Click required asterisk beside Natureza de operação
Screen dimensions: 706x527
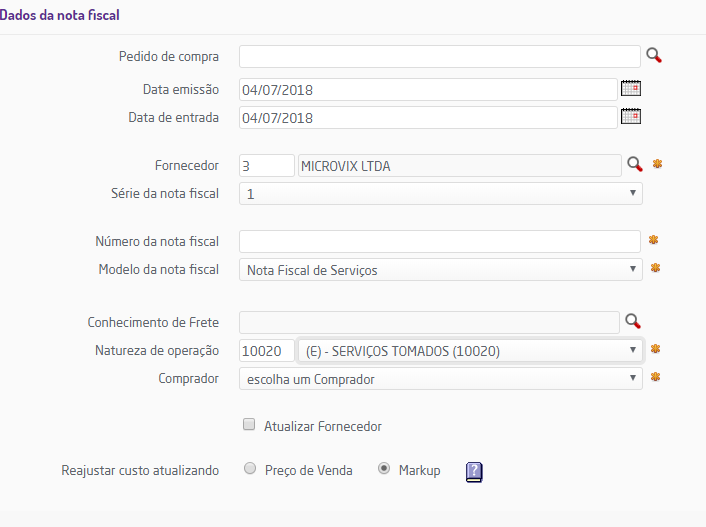click(655, 349)
